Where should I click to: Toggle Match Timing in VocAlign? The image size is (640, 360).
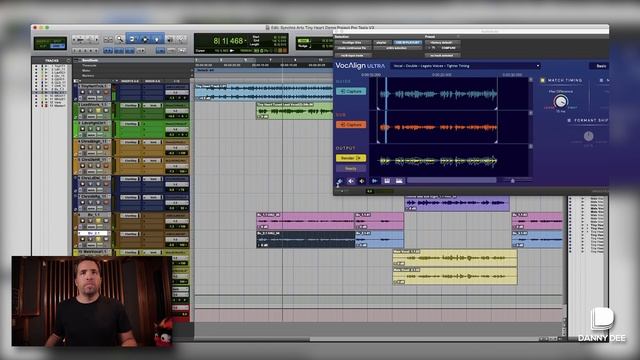point(542,80)
